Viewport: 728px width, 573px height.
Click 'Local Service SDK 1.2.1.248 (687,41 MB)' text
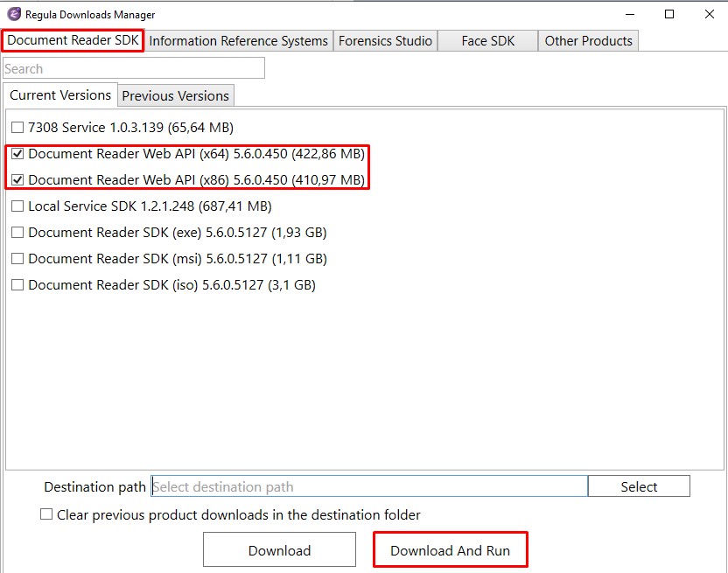150,206
